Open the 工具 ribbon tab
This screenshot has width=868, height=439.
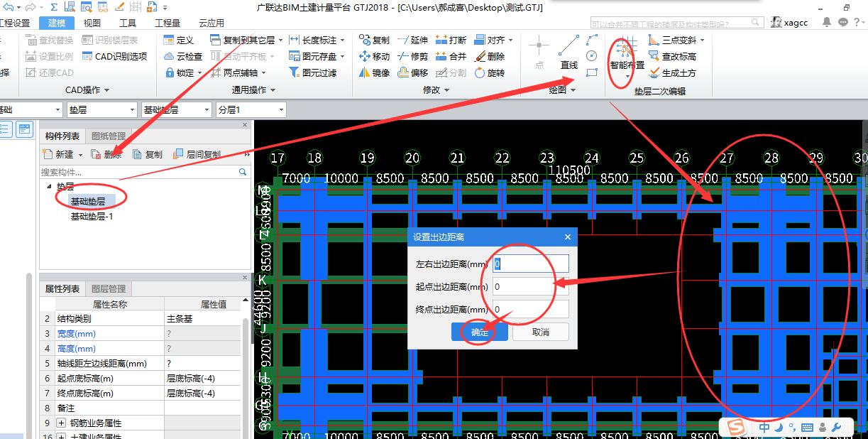point(128,23)
